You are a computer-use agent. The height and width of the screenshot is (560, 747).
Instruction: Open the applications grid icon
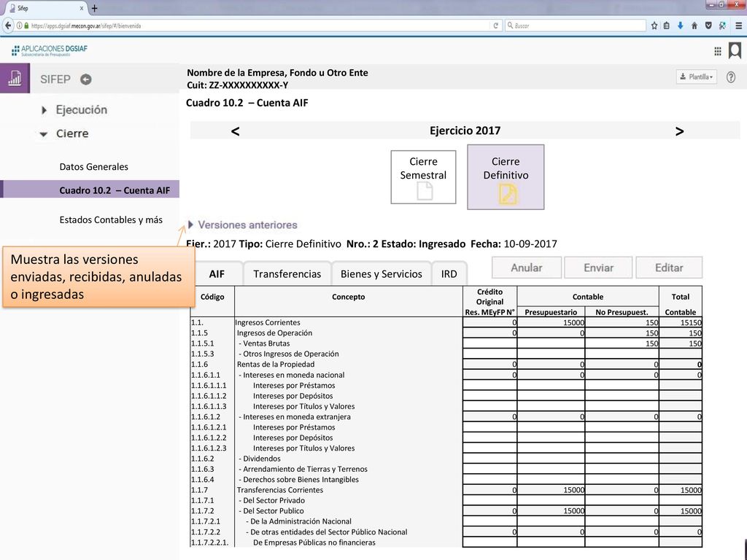(x=718, y=52)
